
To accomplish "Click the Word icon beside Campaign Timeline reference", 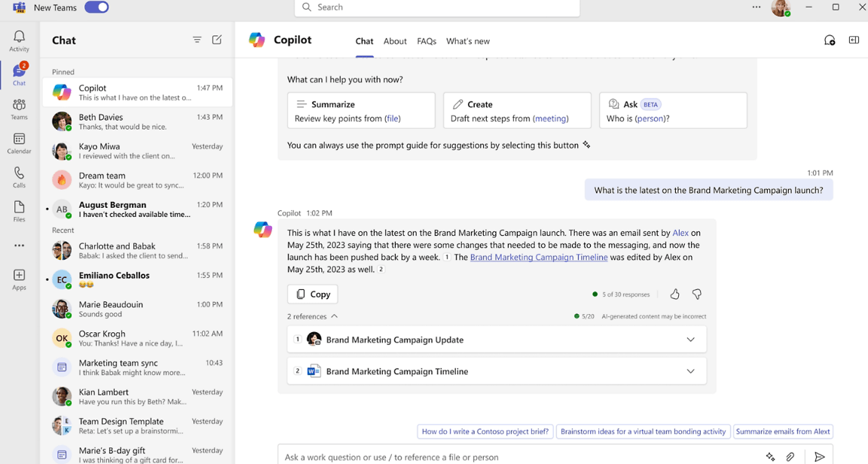I will point(314,371).
